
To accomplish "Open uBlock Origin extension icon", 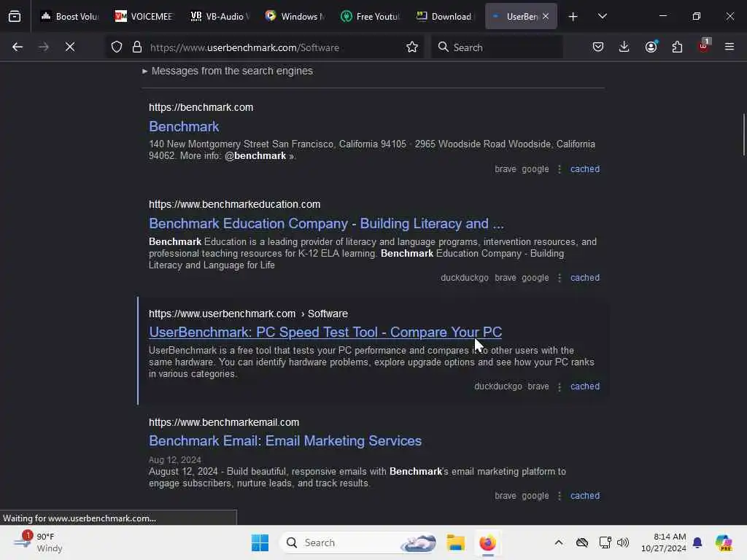I will (x=704, y=46).
